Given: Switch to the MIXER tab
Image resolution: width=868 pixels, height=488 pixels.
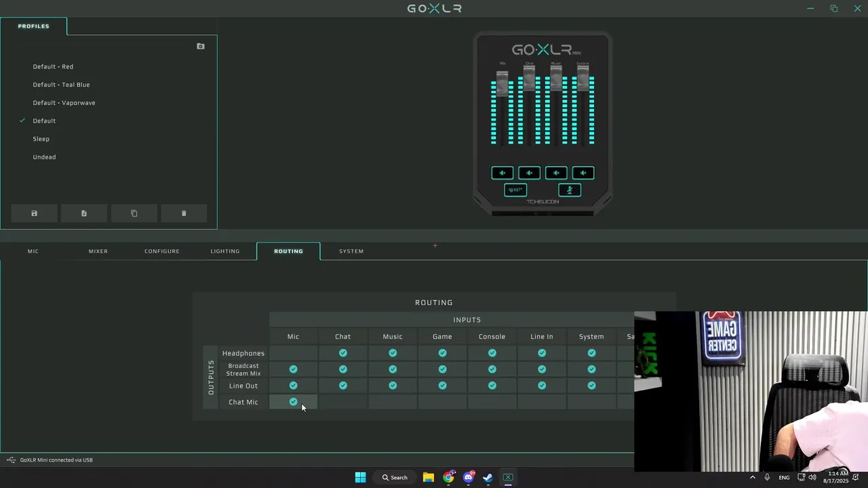Looking at the screenshot, I should [x=98, y=251].
